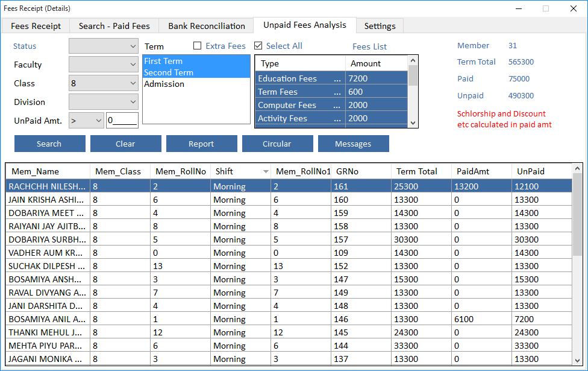588x371 pixels.
Task: Select the MEHTA PIYU PAR row
Action: click(x=289, y=346)
